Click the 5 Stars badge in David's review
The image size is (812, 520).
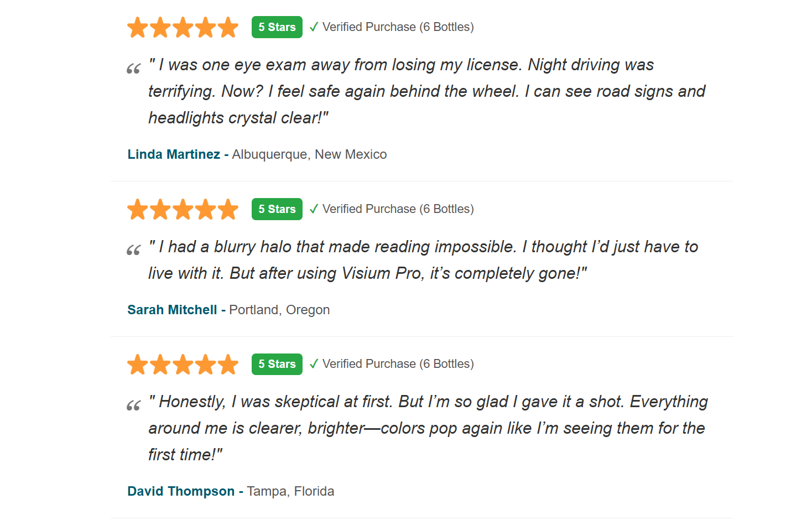[277, 364]
